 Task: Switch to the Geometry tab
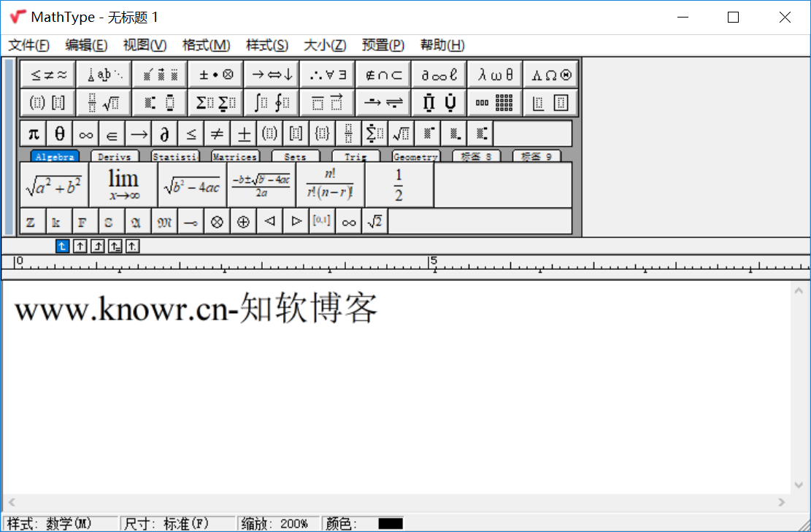coord(416,156)
